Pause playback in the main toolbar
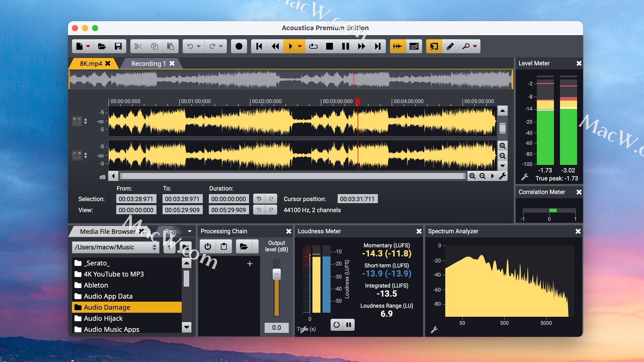Viewport: 644px width, 362px height. pyautogui.click(x=345, y=46)
